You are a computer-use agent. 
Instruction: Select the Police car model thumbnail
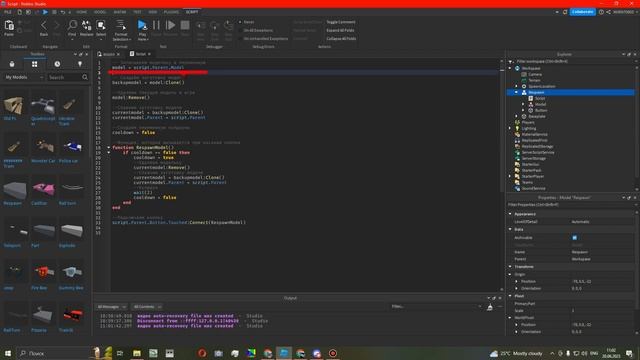click(x=72, y=146)
